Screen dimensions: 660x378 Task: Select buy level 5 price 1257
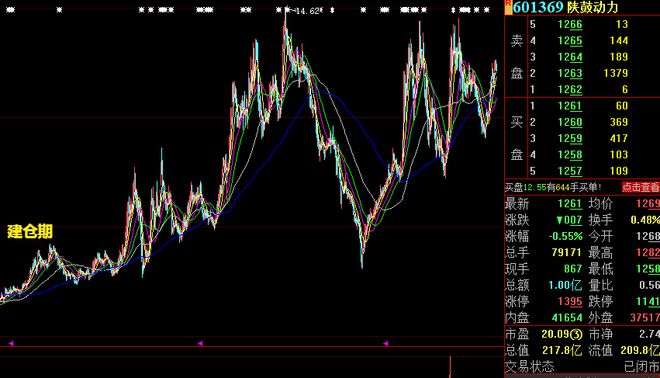[x=570, y=171]
